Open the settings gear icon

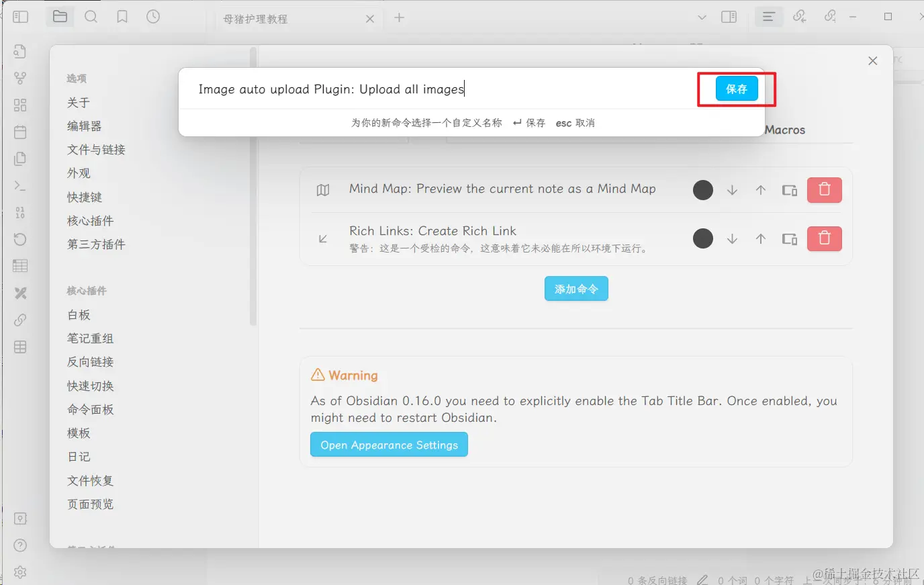pos(20,572)
